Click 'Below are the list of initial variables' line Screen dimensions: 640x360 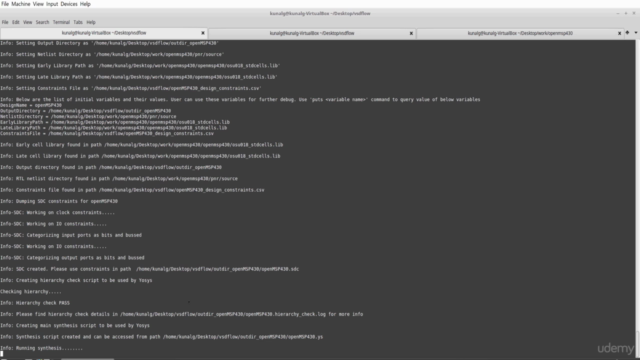(240, 99)
